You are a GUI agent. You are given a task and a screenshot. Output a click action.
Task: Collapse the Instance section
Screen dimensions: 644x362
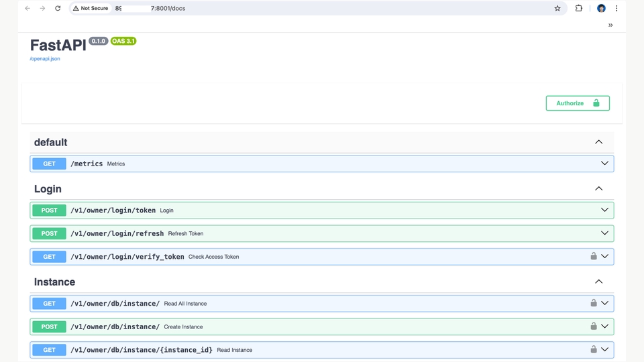point(599,282)
